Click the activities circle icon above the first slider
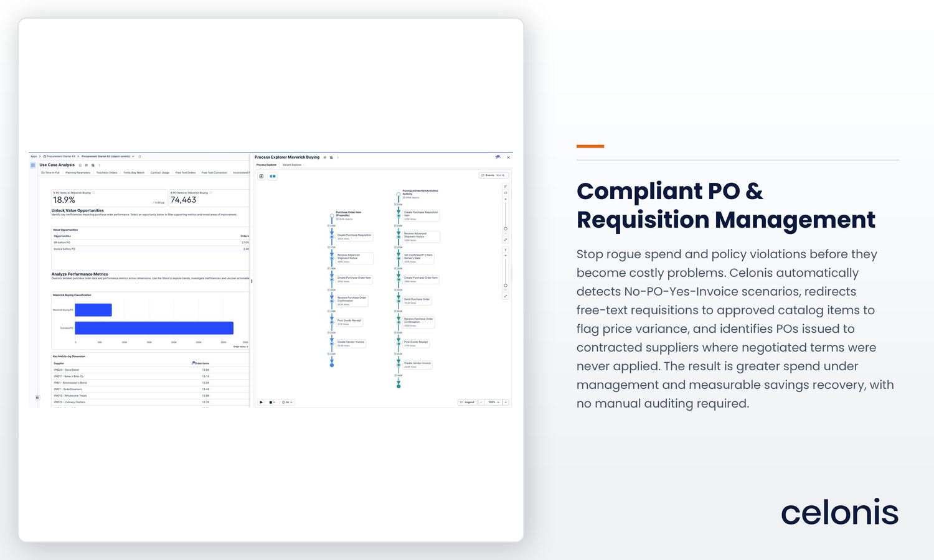Screen dimensions: 934x560 pyautogui.click(x=506, y=193)
